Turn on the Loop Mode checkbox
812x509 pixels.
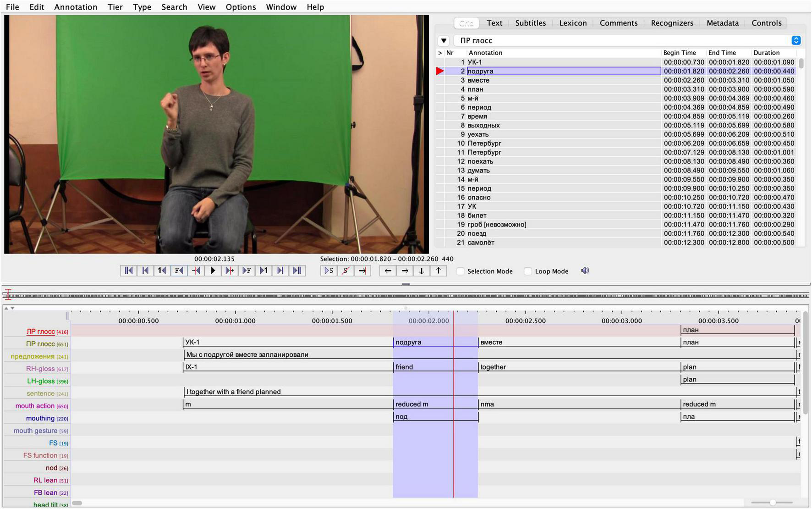coord(528,271)
